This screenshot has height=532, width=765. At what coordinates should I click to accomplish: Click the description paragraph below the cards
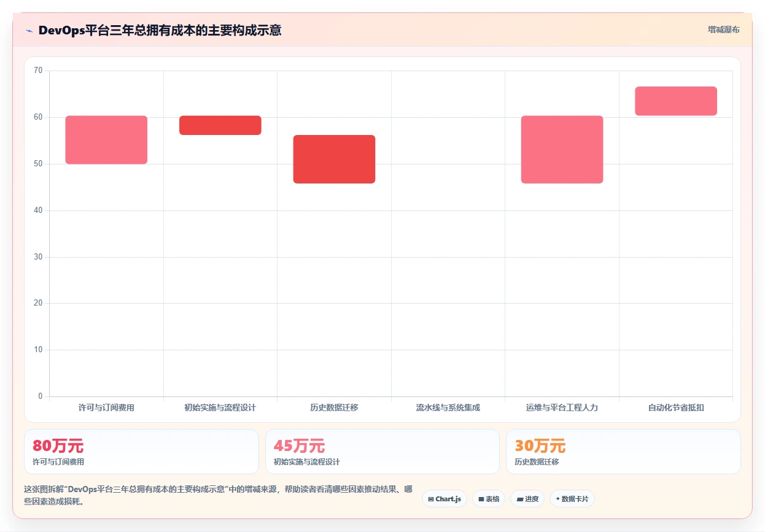[x=218, y=495]
